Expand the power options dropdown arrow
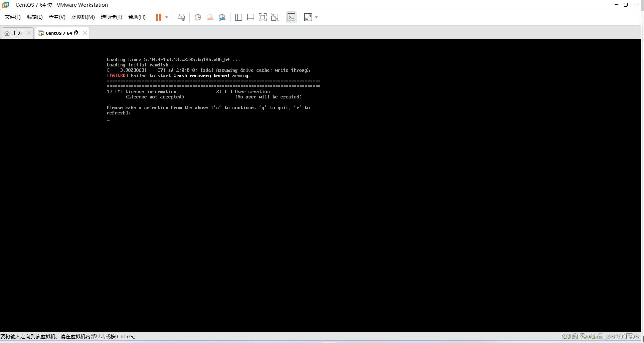Screen dimensions: 644x343 [x=167, y=17]
